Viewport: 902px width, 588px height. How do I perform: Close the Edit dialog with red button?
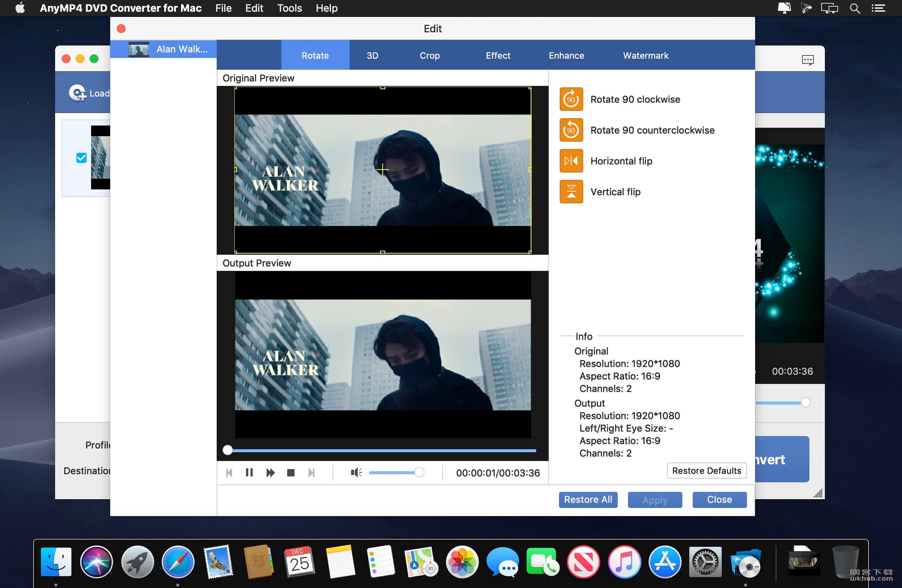click(121, 28)
